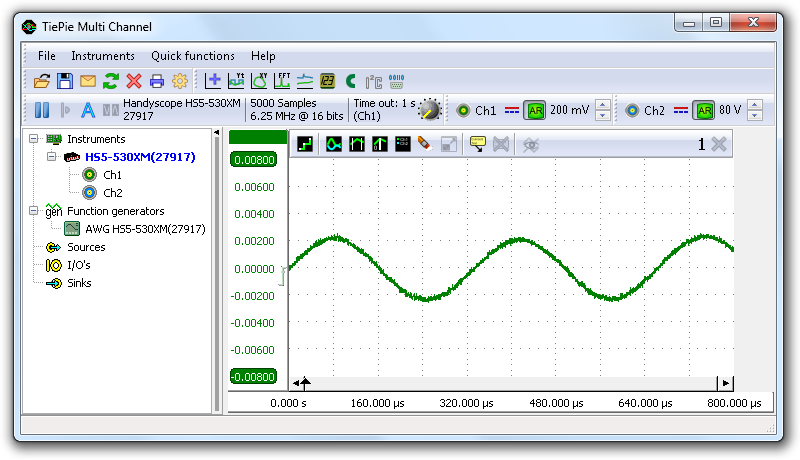The image size is (800, 460).
Task: Open the FFT spectrum graph tool
Action: (281, 81)
